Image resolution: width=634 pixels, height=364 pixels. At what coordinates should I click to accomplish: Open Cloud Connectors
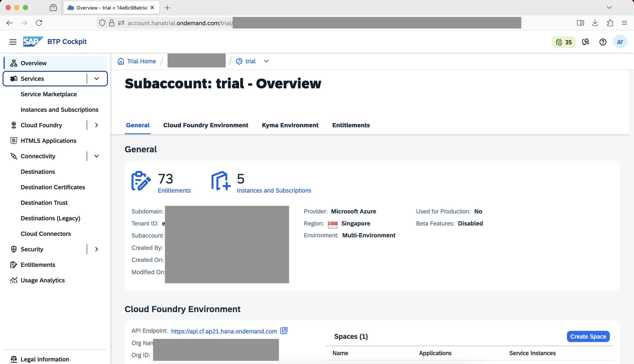(46, 234)
